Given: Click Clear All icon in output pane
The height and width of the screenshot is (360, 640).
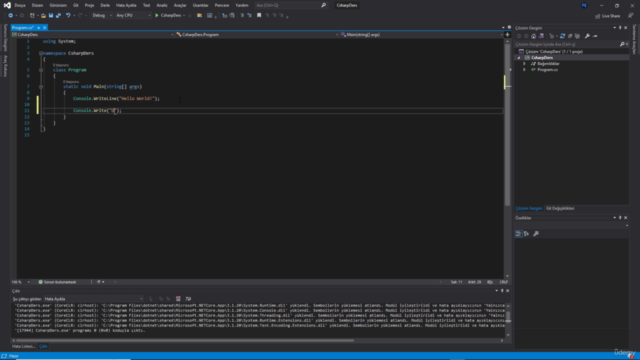Looking at the screenshot, I should click(x=178, y=299).
